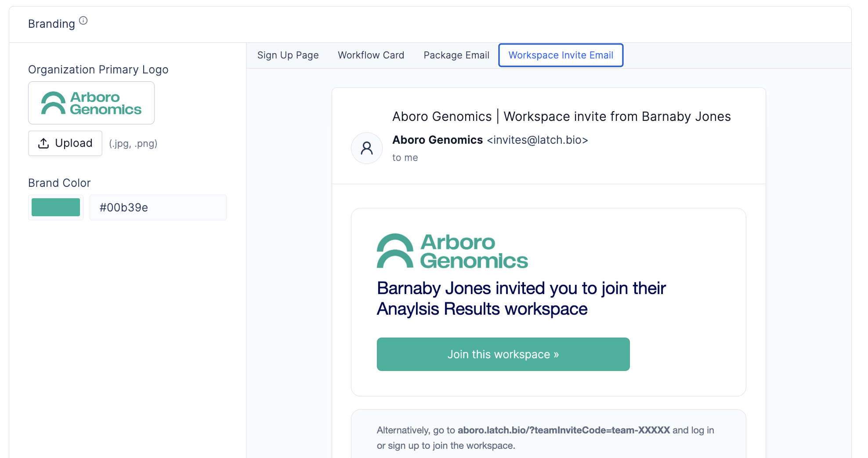Viewport: 868px width, 458px height.
Task: Switch to the Package Email tab
Action: point(456,55)
